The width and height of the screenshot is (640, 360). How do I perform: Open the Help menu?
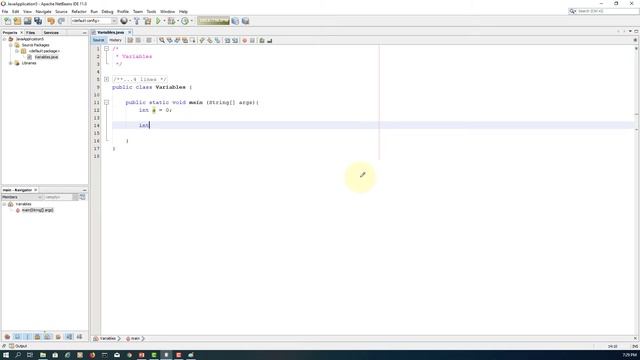pos(183,11)
